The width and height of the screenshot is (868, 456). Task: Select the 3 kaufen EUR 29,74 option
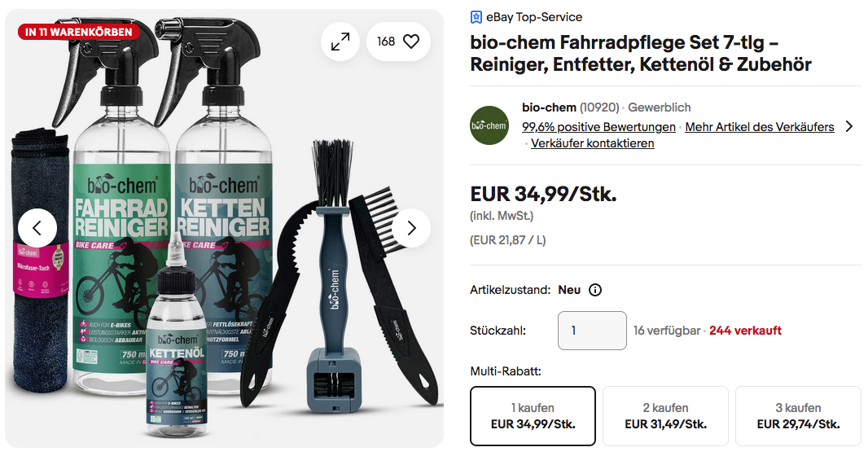(798, 416)
